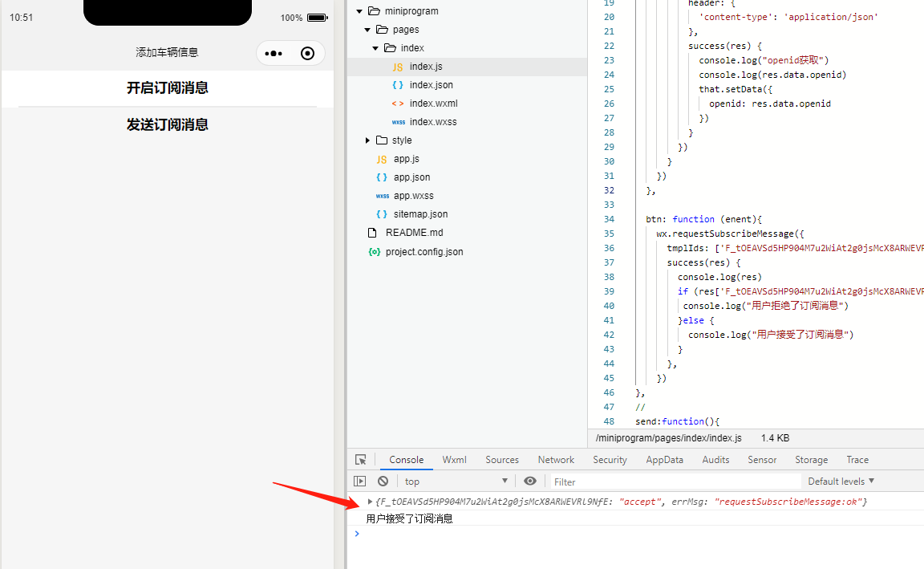This screenshot has height=569, width=924.
Task: Select the node inspect picker icon in console toolbar
Action: (360, 459)
